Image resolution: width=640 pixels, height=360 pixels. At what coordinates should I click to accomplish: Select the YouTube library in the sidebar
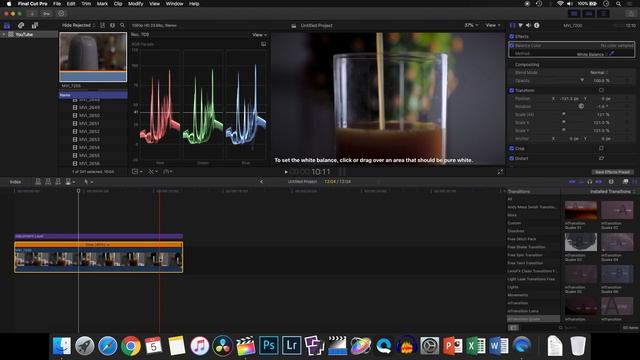[x=24, y=34]
